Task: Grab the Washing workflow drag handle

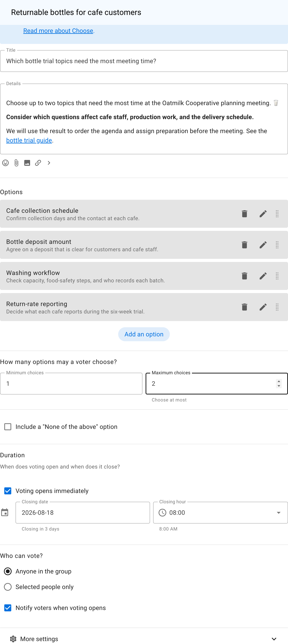Action: tap(277, 276)
